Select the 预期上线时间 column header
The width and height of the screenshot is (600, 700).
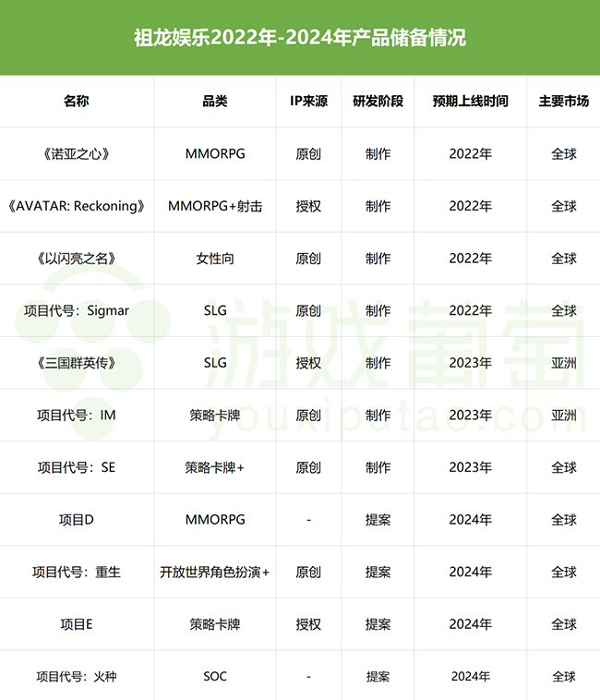tap(470, 102)
